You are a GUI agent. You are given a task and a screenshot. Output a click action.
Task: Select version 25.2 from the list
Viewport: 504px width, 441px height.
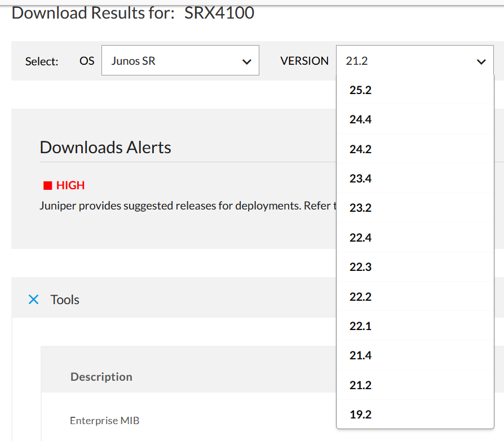point(414,90)
